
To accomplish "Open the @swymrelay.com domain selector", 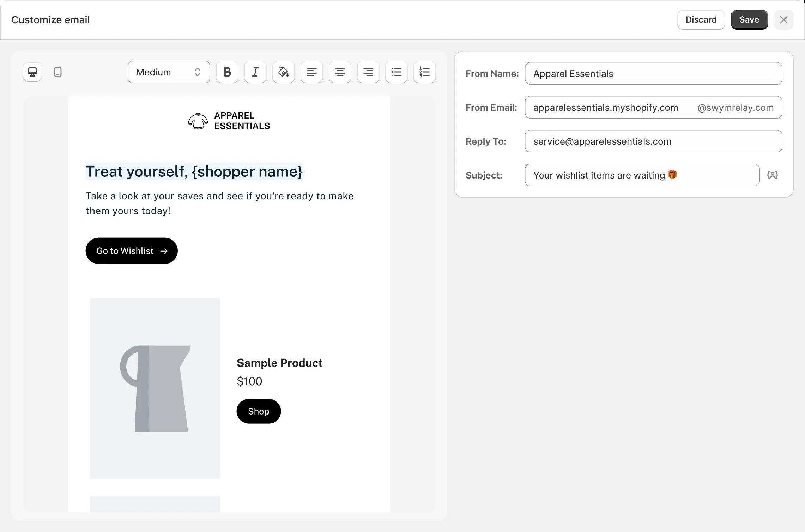I will click(x=736, y=108).
